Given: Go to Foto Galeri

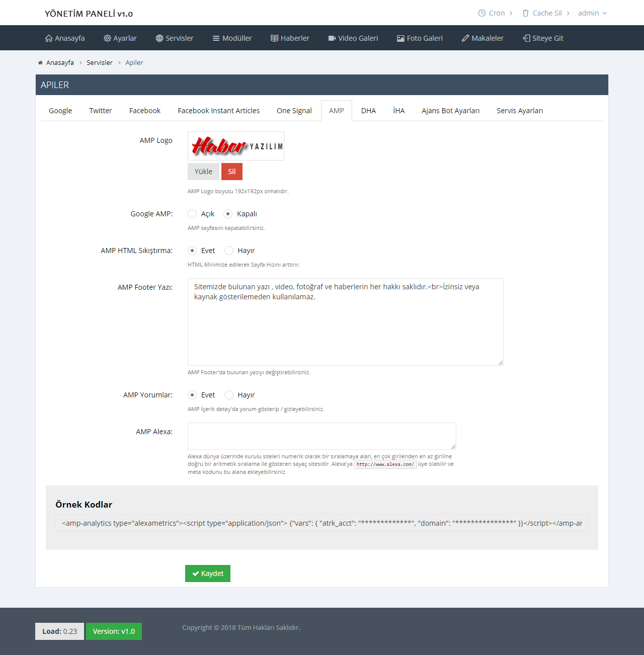Looking at the screenshot, I should coord(420,38).
